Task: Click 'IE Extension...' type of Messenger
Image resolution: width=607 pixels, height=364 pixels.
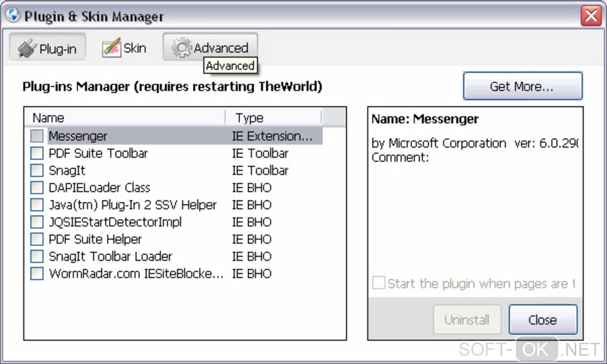Action: click(x=272, y=136)
